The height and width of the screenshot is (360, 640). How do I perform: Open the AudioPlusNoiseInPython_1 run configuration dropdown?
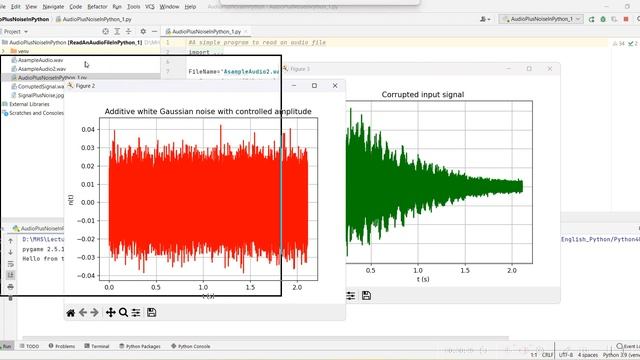pyautogui.click(x=541, y=19)
